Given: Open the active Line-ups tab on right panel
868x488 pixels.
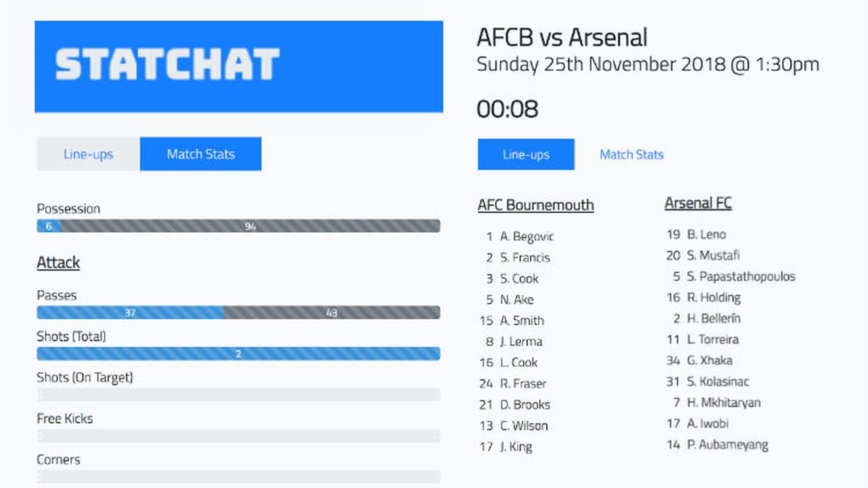Looking at the screenshot, I should click(x=526, y=155).
